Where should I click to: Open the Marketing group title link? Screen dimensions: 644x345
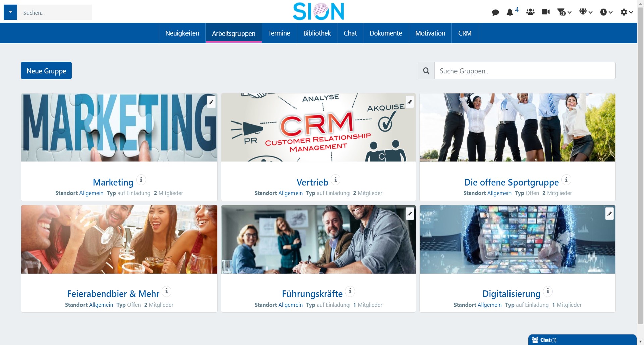pos(113,182)
